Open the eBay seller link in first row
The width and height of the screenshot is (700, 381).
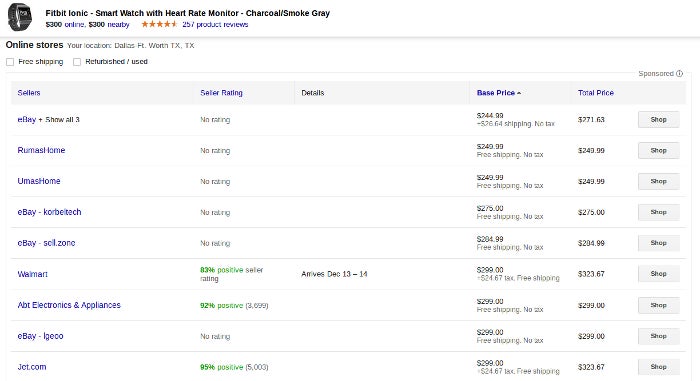26,120
